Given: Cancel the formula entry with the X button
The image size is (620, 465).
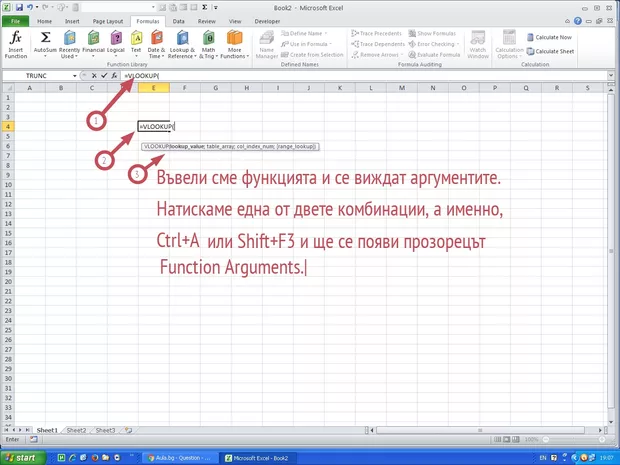Looking at the screenshot, I should click(x=94, y=76).
